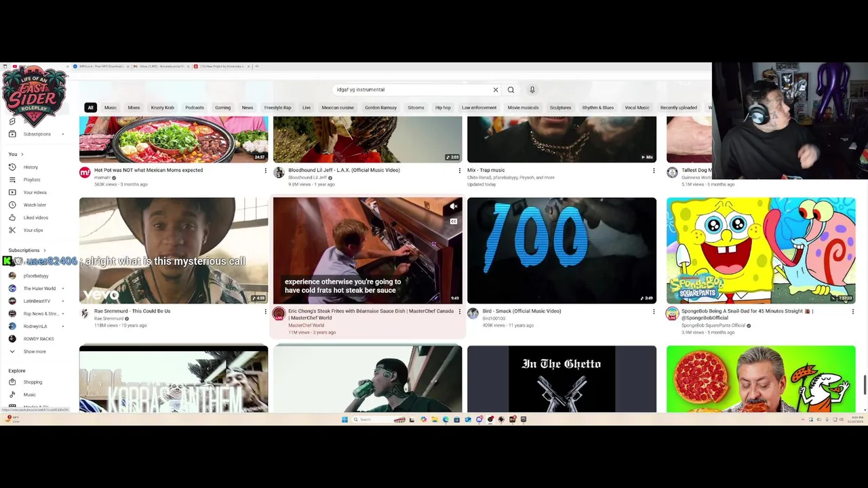The width and height of the screenshot is (868, 488).
Task: Expand the You section in sidebar
Action: 16,155
